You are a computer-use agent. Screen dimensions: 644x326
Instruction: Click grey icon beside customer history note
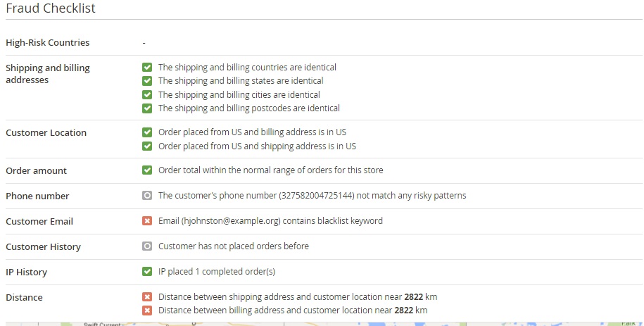pos(147,246)
